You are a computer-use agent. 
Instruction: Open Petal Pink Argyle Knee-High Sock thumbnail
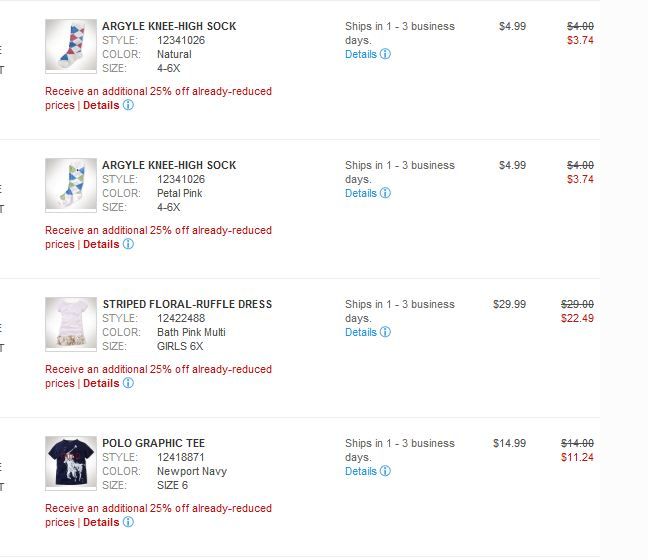tap(71, 185)
